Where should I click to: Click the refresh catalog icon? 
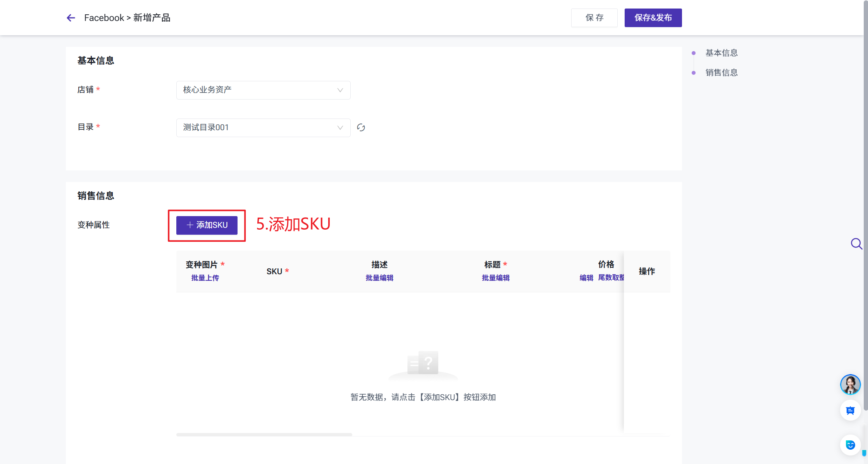click(361, 127)
